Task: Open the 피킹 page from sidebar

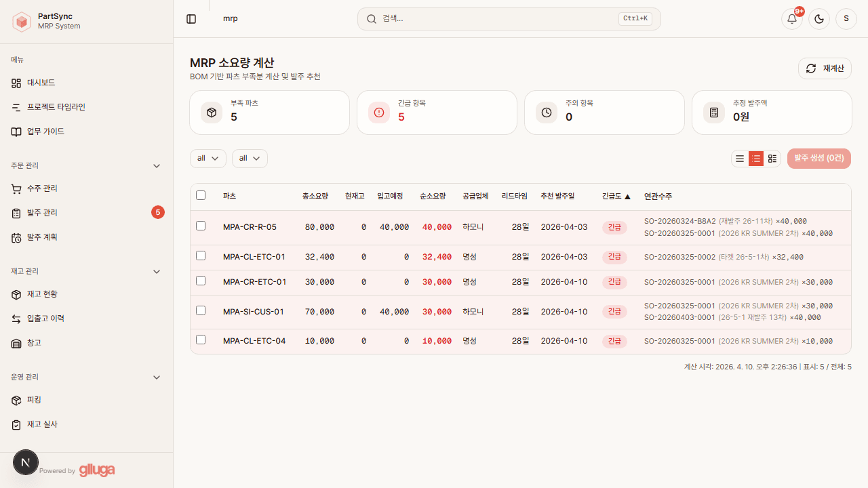Action: [16, 400]
